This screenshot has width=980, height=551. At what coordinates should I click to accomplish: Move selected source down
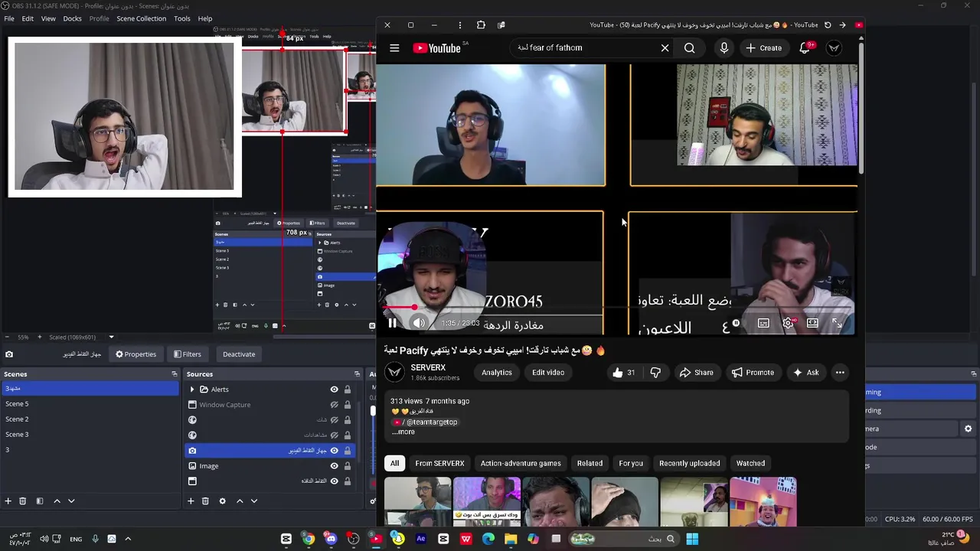click(x=254, y=501)
